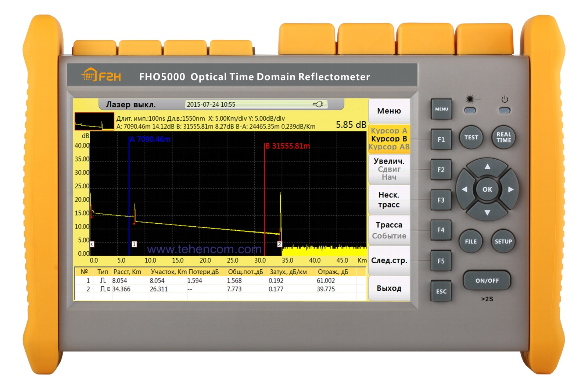Click the Расст, Km column header
588x390 pixels.
pyautogui.click(x=128, y=272)
